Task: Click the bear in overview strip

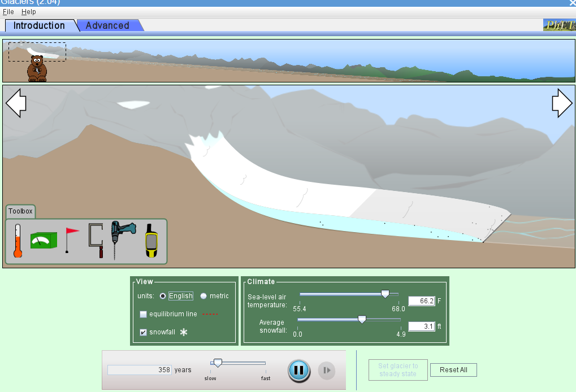Action: (x=37, y=68)
